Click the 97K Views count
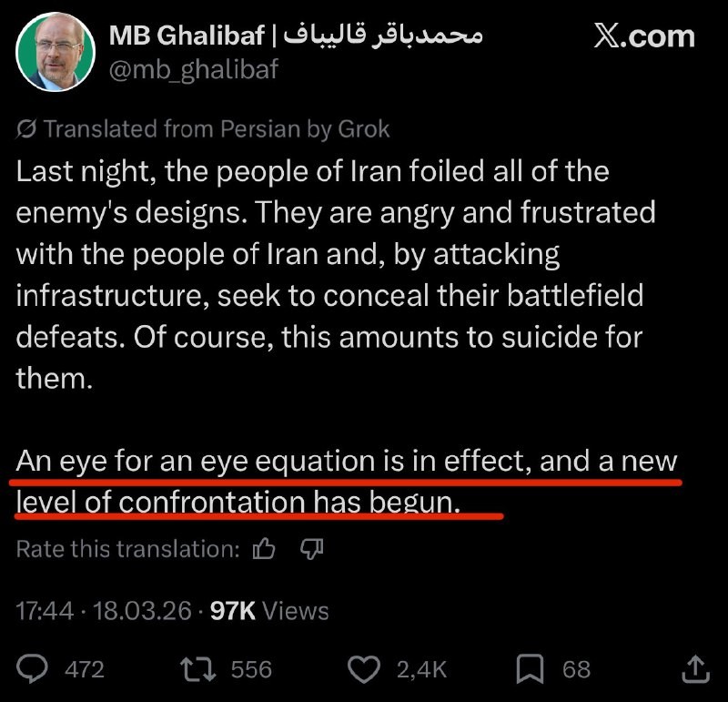Image resolution: width=728 pixels, height=702 pixels. tap(269, 610)
